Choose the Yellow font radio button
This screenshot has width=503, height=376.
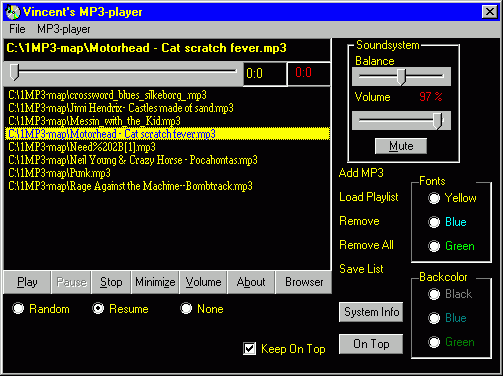pyautogui.click(x=434, y=198)
